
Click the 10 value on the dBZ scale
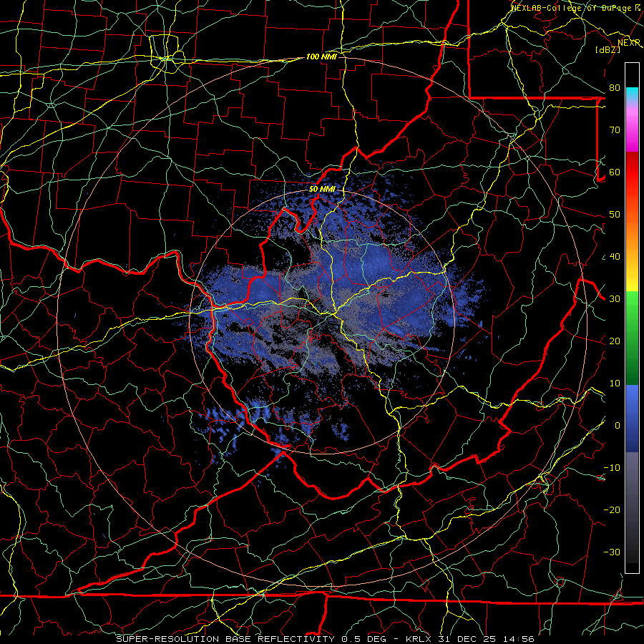[x=615, y=384]
